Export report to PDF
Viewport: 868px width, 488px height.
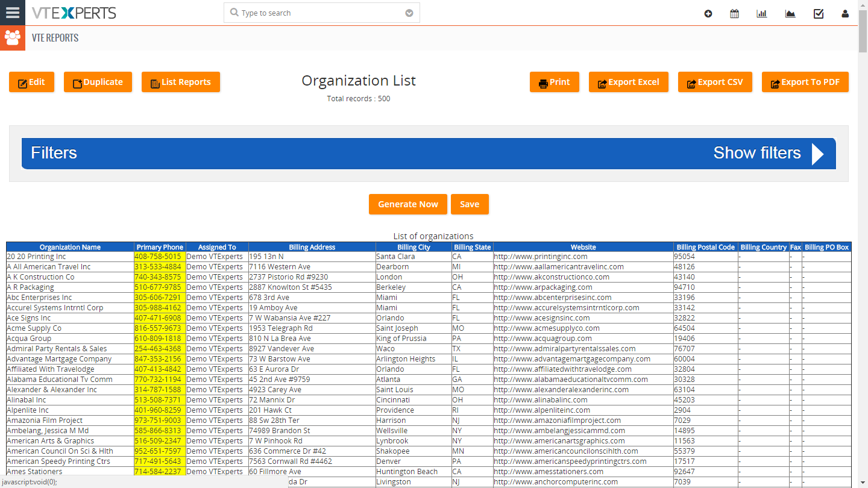click(805, 82)
